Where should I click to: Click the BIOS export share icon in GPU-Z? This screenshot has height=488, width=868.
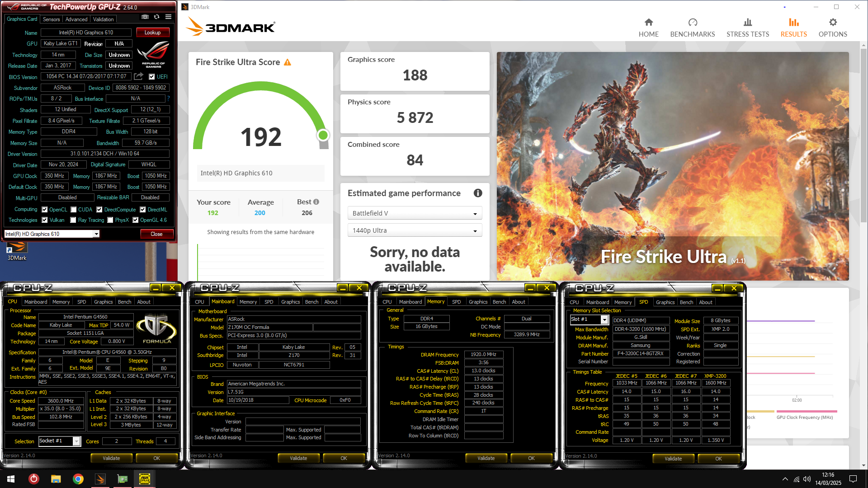(138, 76)
